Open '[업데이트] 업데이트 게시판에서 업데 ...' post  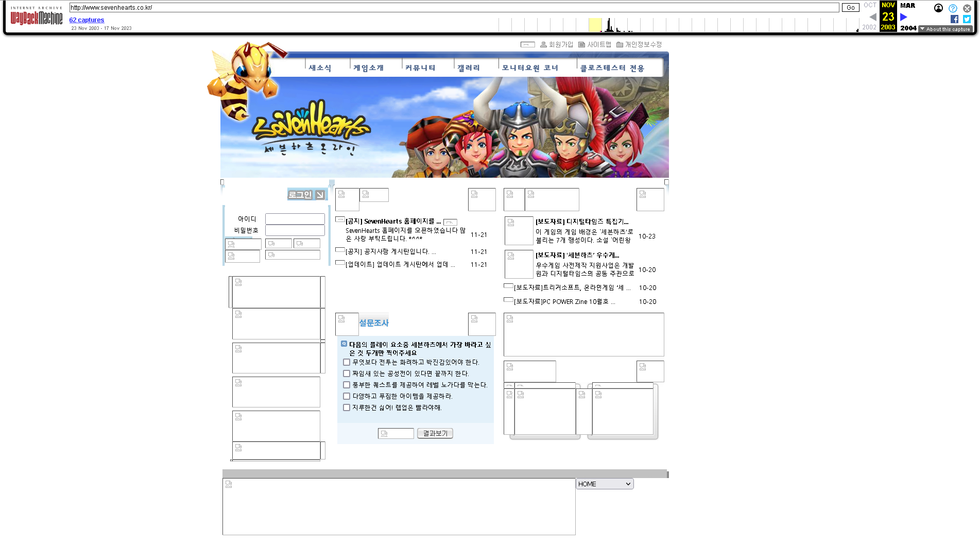[x=400, y=265]
